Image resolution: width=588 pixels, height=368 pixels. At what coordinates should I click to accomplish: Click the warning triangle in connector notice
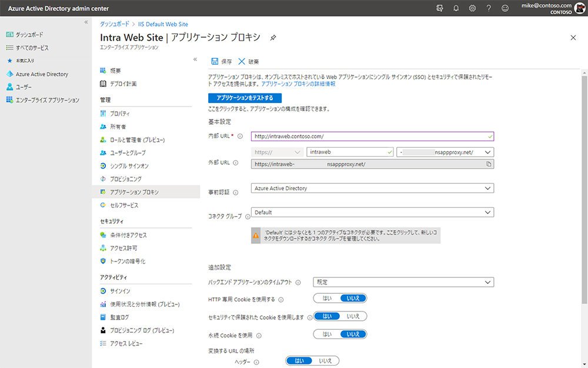pyautogui.click(x=256, y=236)
